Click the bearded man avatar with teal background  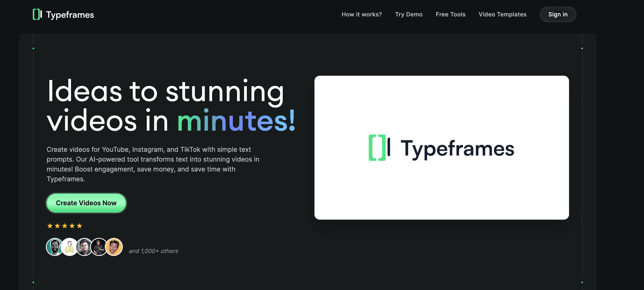point(54,247)
